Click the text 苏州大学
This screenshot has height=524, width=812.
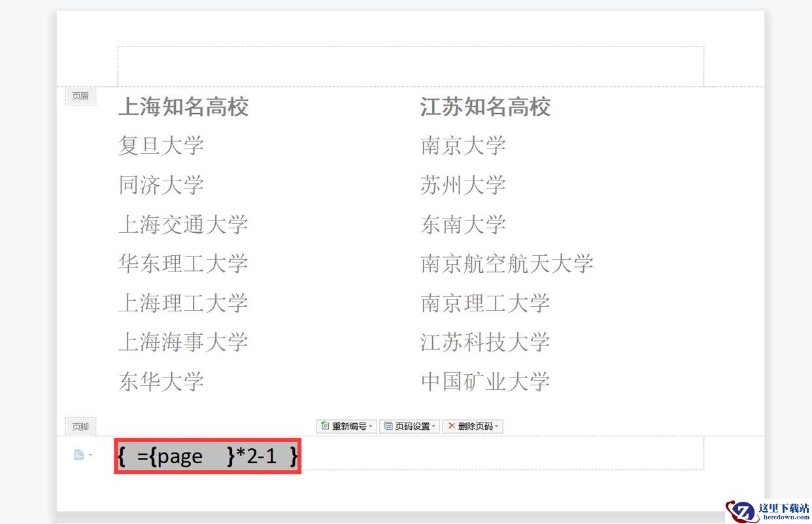pos(463,185)
